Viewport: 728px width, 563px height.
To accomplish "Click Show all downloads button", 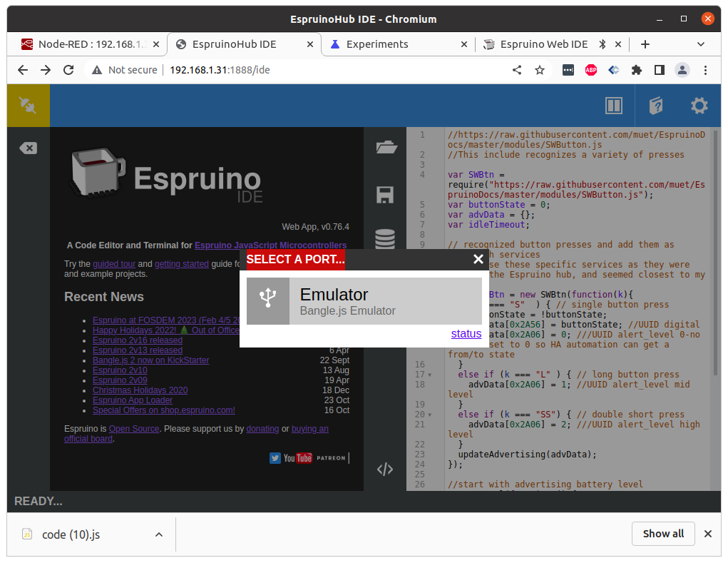I will click(x=663, y=534).
